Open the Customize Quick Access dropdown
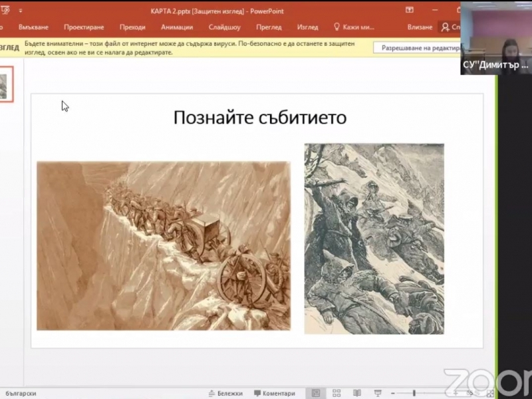The height and width of the screenshot is (399, 532). pyautogui.click(x=21, y=11)
